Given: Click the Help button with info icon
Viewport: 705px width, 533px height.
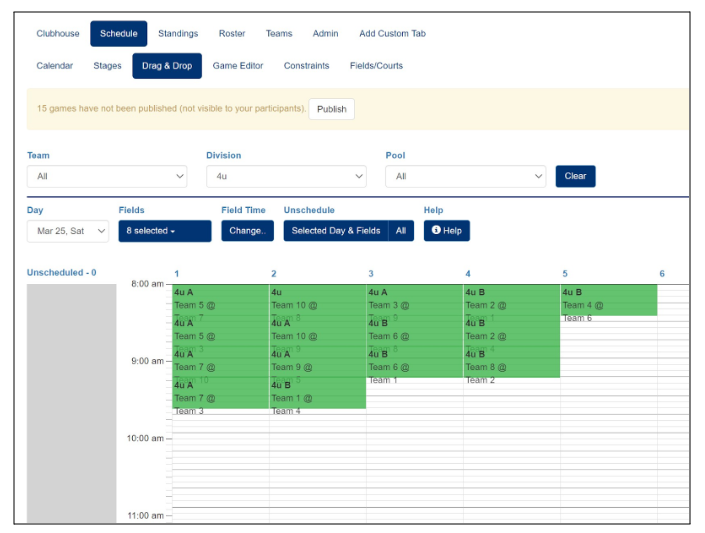Looking at the screenshot, I should 446,230.
